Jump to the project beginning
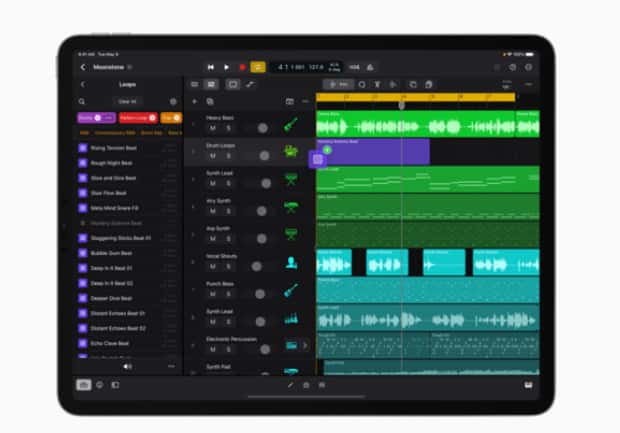Screen dimensions: 620x433 click(211, 67)
